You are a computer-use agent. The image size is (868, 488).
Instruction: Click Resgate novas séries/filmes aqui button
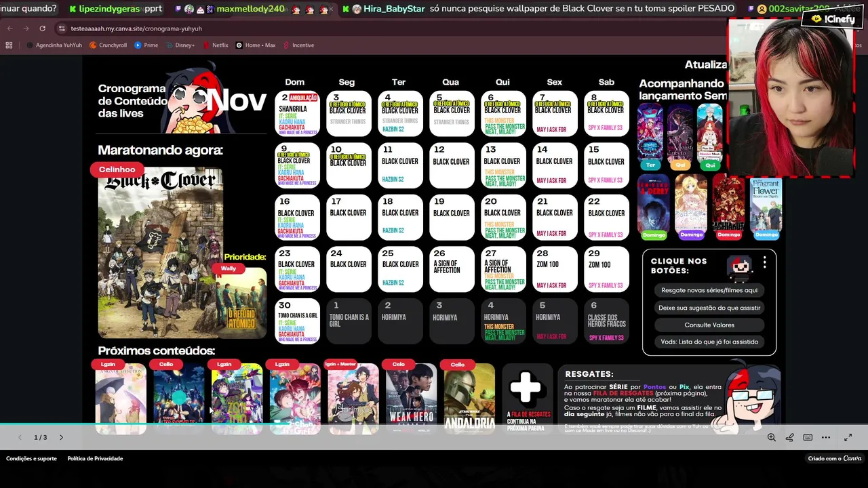click(x=709, y=290)
